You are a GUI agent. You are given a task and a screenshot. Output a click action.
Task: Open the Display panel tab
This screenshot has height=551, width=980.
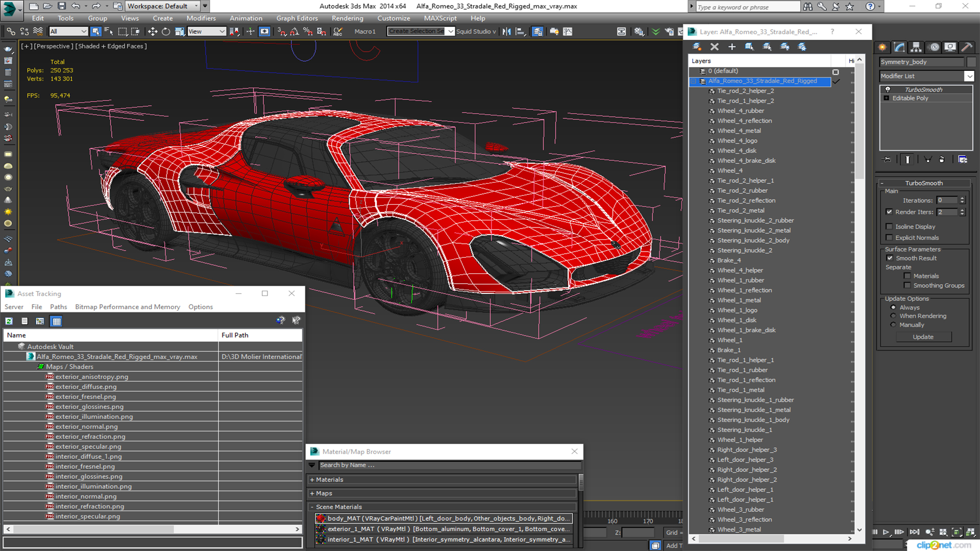pos(950,47)
